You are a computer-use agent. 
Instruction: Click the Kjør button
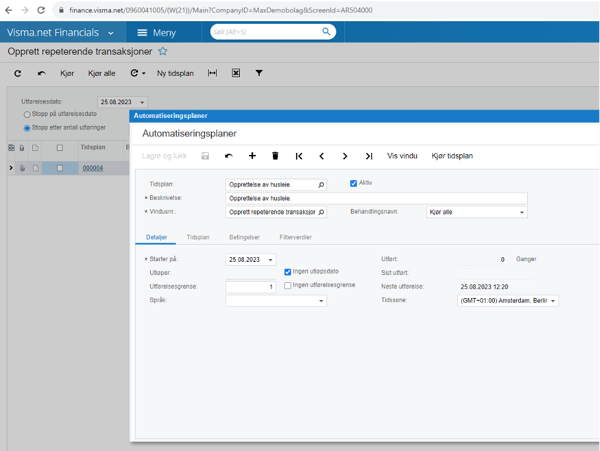[x=67, y=73]
